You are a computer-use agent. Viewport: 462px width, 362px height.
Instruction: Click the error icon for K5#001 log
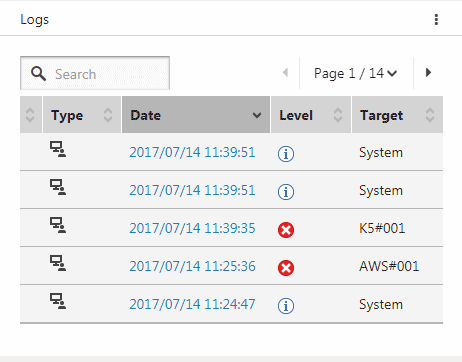(286, 230)
